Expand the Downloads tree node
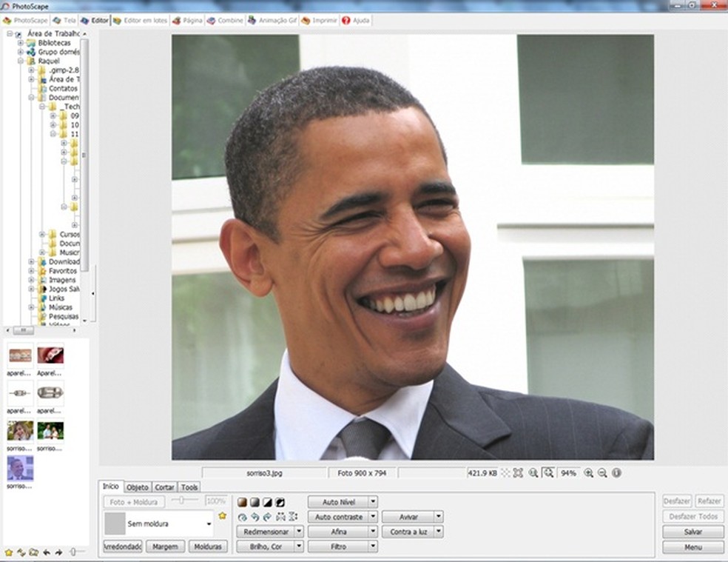 (x=31, y=261)
